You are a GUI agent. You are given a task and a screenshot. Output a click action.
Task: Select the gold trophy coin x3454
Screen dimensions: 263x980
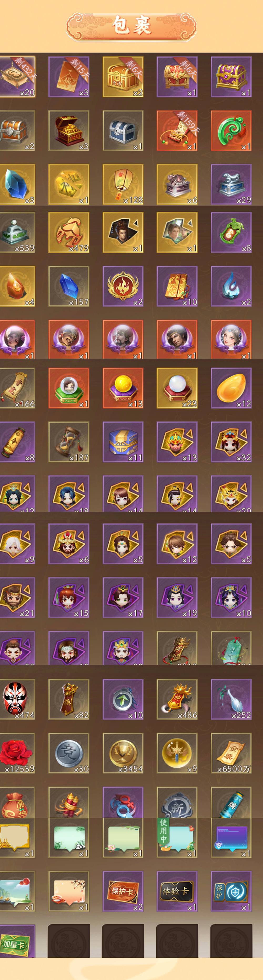click(x=123, y=753)
